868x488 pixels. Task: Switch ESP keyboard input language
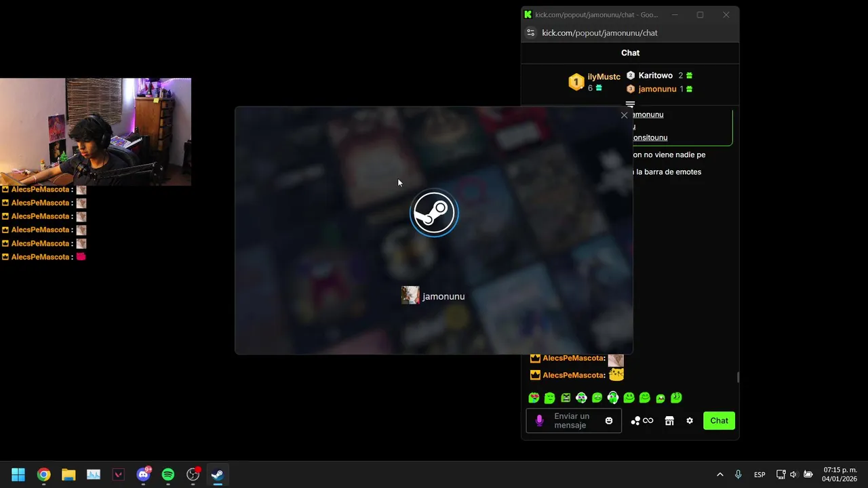[x=759, y=474]
